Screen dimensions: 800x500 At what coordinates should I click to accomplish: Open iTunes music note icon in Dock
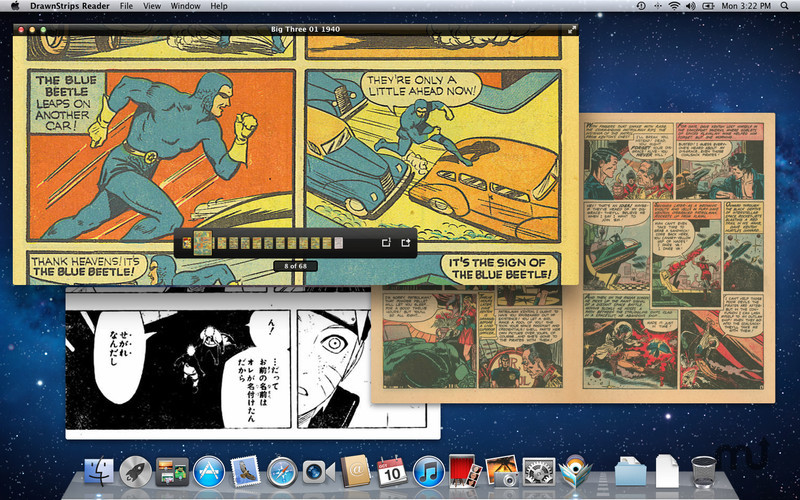point(429,471)
